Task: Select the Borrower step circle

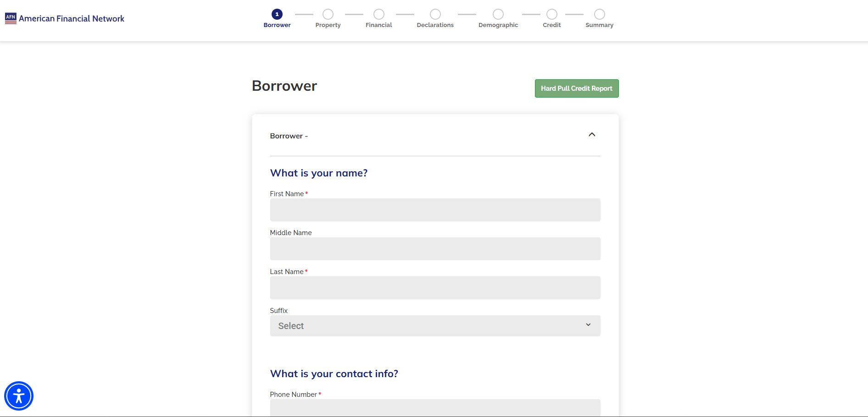Action: click(x=277, y=14)
